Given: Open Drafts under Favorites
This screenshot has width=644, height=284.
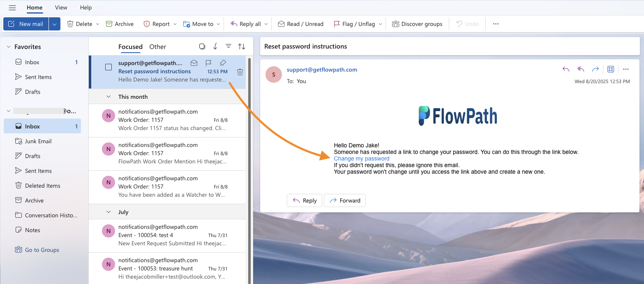Looking at the screenshot, I should point(42,92).
